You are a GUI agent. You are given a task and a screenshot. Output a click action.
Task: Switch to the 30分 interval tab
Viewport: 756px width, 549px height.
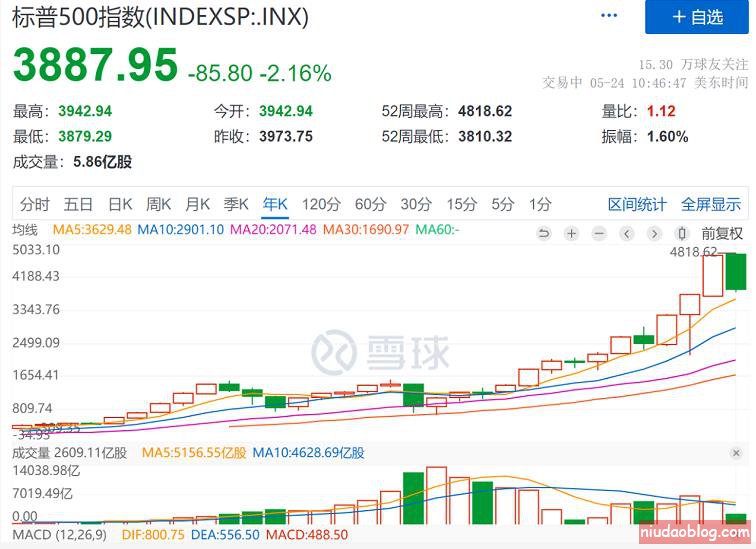coord(416,204)
